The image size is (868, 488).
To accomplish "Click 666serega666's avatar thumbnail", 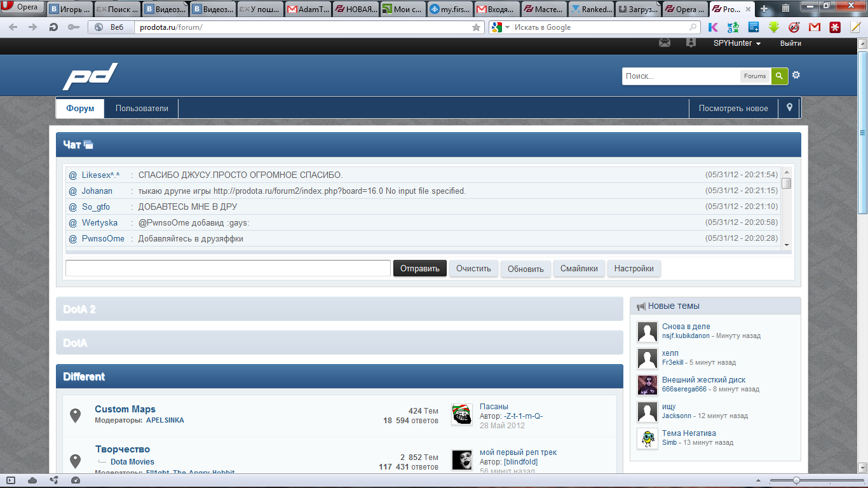I will pos(648,385).
